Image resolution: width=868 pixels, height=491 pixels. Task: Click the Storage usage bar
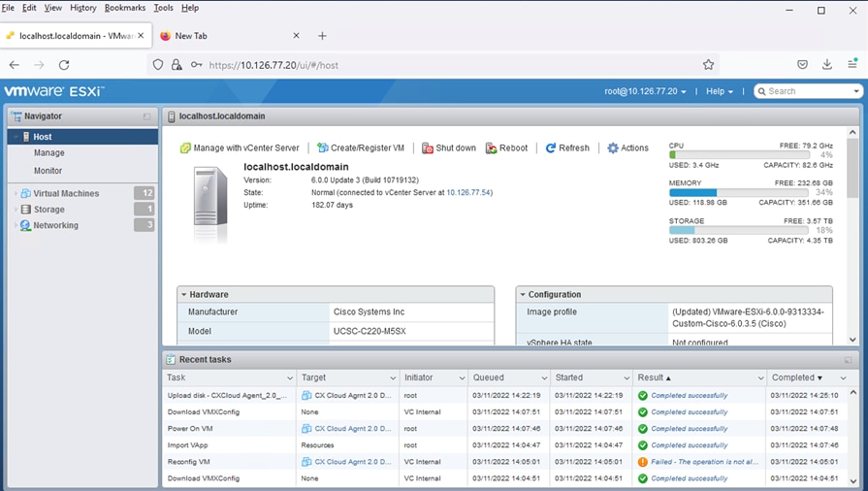tap(739, 231)
